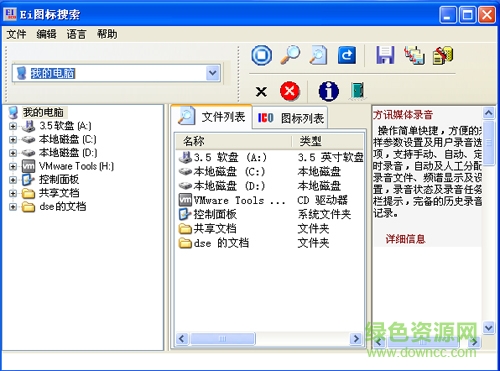Click file list horizontal scrollbar thumb
The height and width of the screenshot is (371, 500).
[x=223, y=339]
